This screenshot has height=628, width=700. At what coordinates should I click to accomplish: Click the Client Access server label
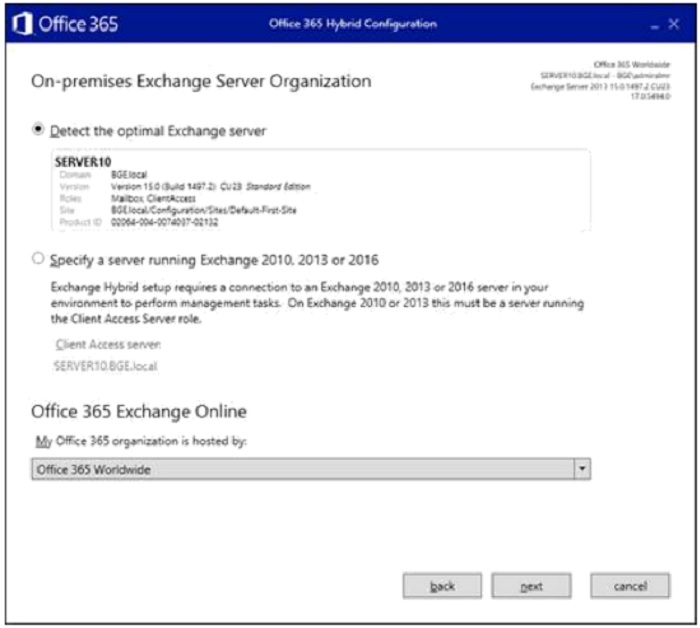coord(108,345)
